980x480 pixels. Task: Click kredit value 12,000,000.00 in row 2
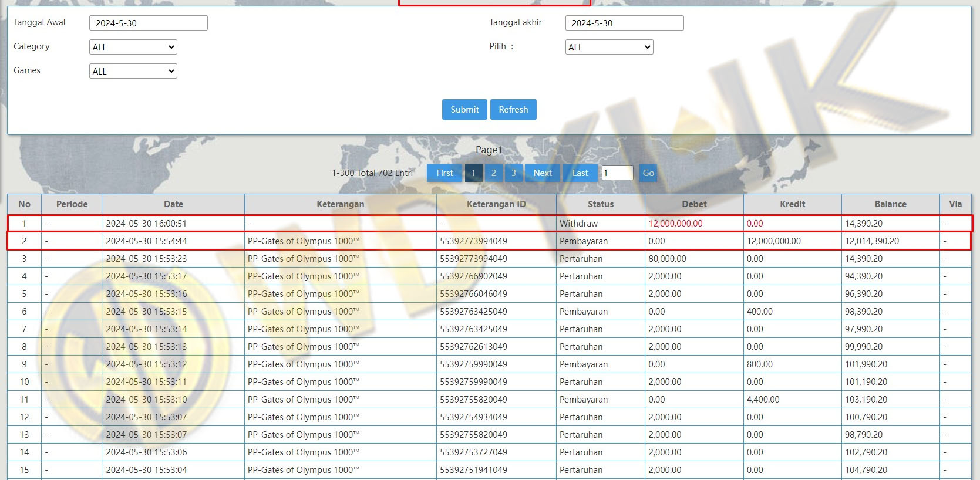coord(774,241)
